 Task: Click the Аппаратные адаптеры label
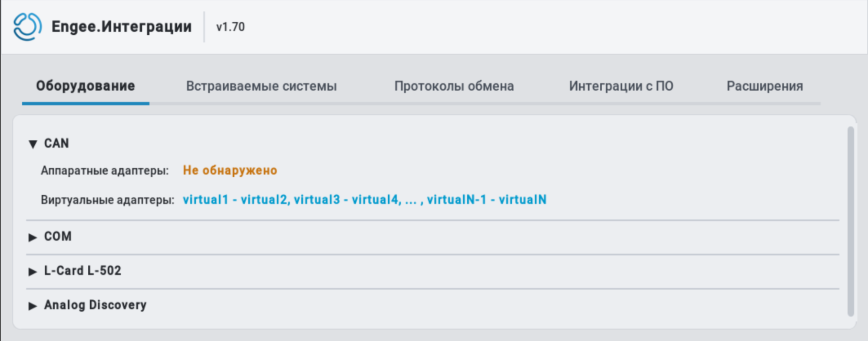[x=105, y=170]
